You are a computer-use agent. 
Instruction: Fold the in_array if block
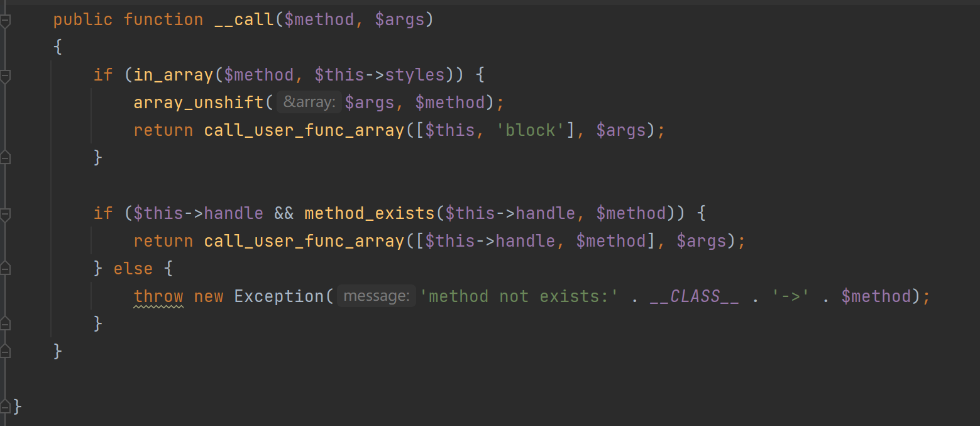tap(5, 77)
